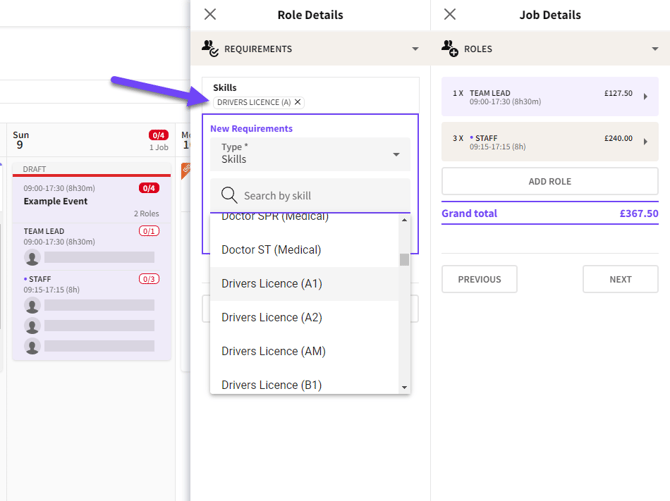This screenshot has height=501, width=670.
Task: Click the Requirements people-check icon
Action: point(210,48)
